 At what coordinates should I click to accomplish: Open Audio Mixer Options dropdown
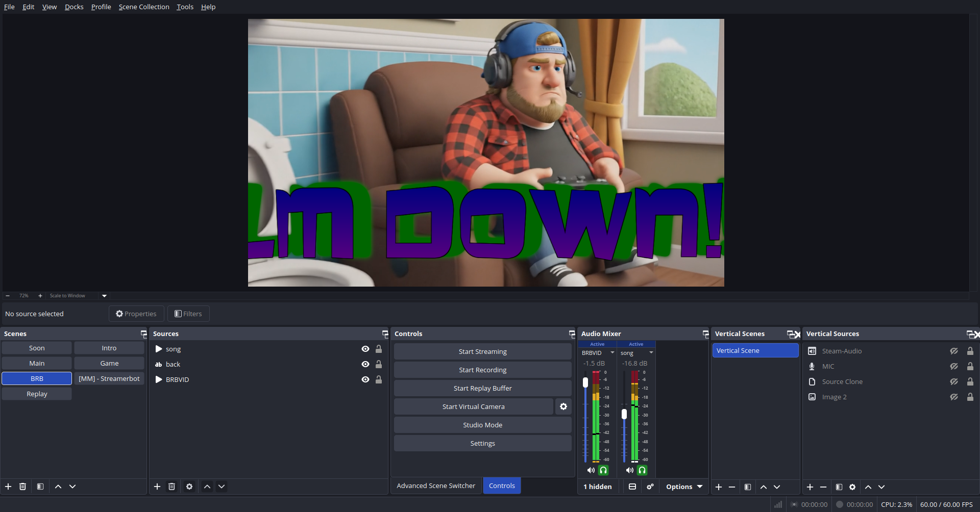[684, 487]
